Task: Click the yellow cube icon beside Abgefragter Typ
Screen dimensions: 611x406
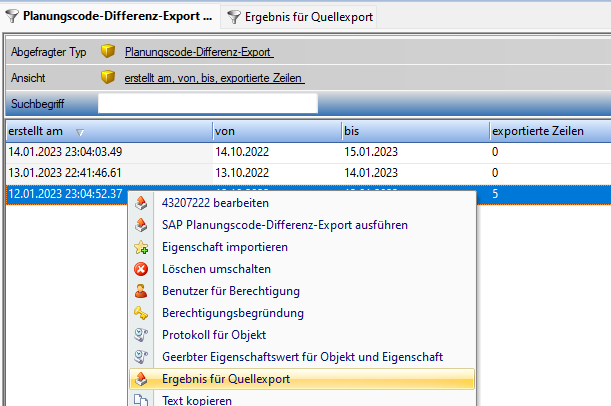Action: [108, 52]
